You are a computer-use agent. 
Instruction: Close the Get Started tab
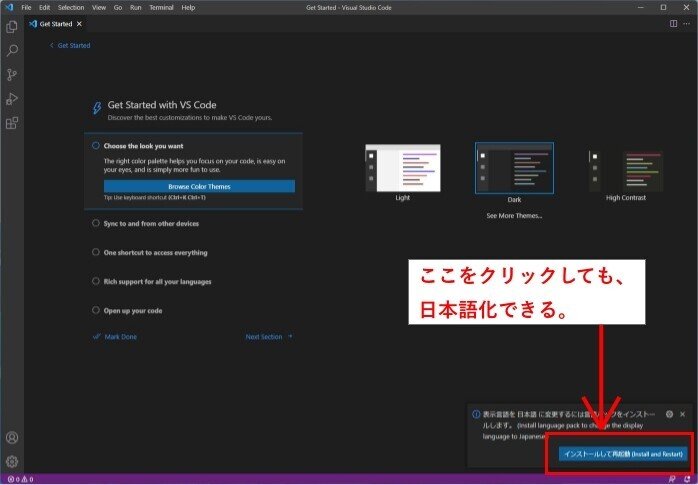click(x=79, y=24)
